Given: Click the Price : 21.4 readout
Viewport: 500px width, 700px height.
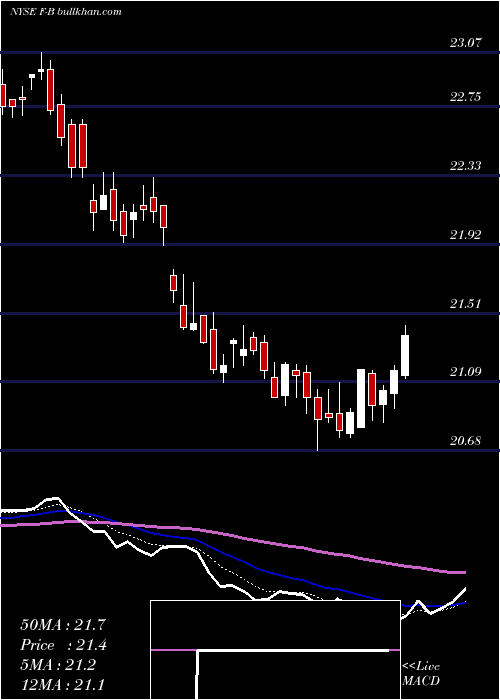Looking at the screenshot, I should pyautogui.click(x=63, y=645).
